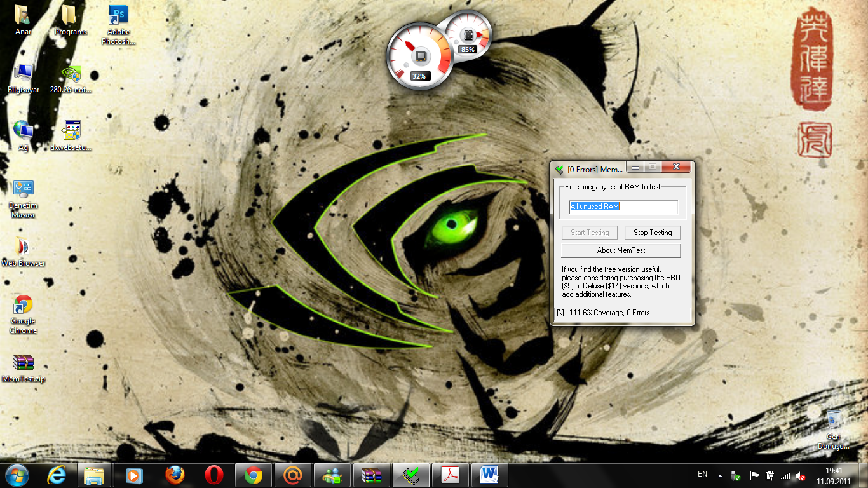The height and width of the screenshot is (488, 868).
Task: Click the CPU usage gauge showing 32%
Action: [420, 56]
